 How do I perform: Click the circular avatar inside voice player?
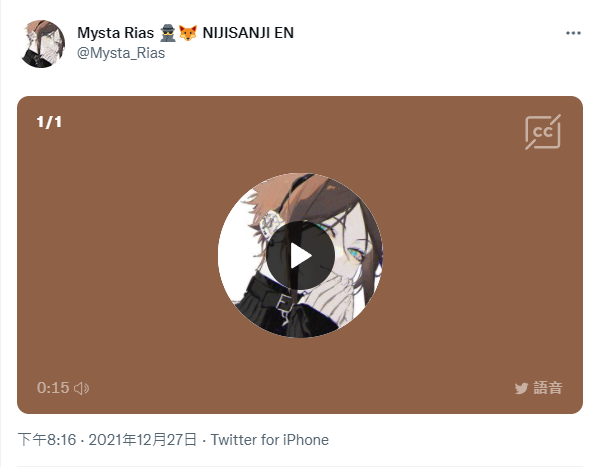coord(300,255)
